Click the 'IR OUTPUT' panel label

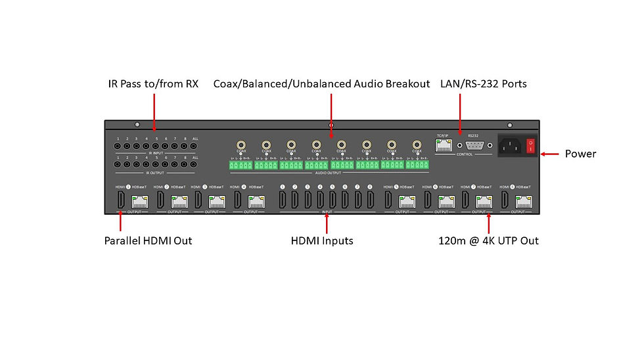[155, 173]
